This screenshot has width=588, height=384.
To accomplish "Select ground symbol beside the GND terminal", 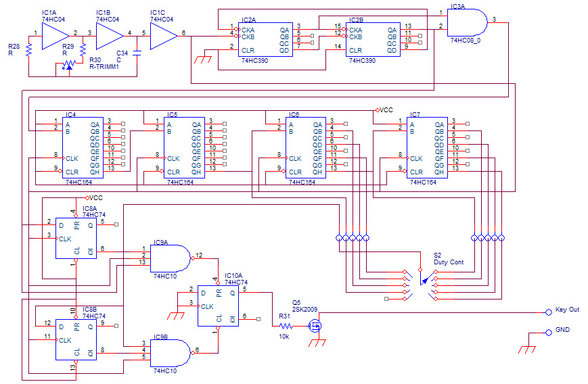I will pyautogui.click(x=527, y=349).
